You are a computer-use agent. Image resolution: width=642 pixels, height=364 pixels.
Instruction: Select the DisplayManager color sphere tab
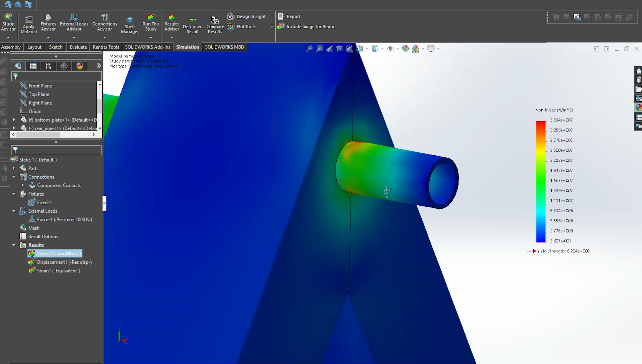pos(79,66)
